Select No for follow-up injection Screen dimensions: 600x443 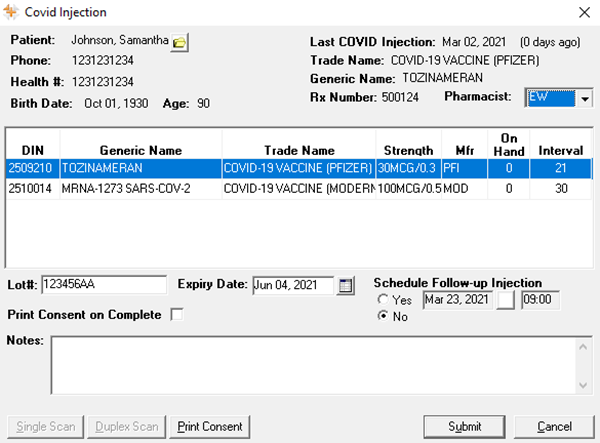click(x=383, y=316)
